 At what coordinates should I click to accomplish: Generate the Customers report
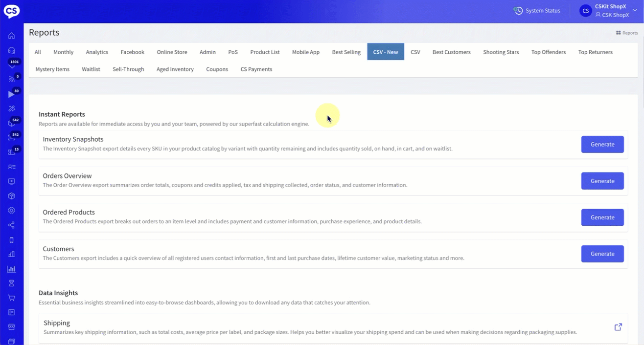coord(602,254)
